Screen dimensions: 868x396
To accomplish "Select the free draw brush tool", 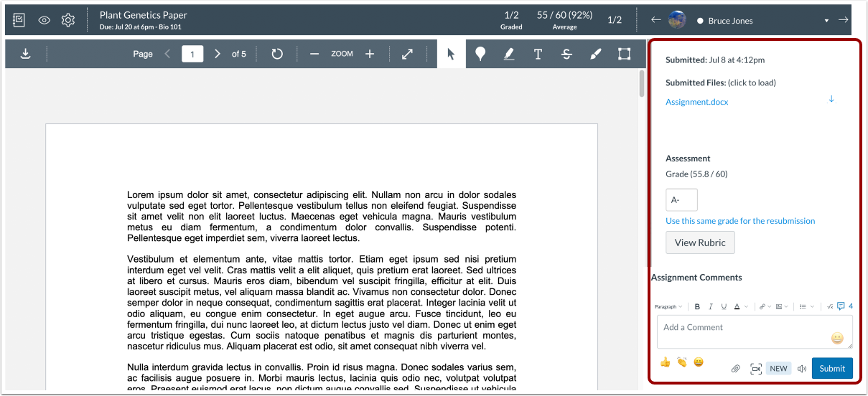I will coord(595,54).
